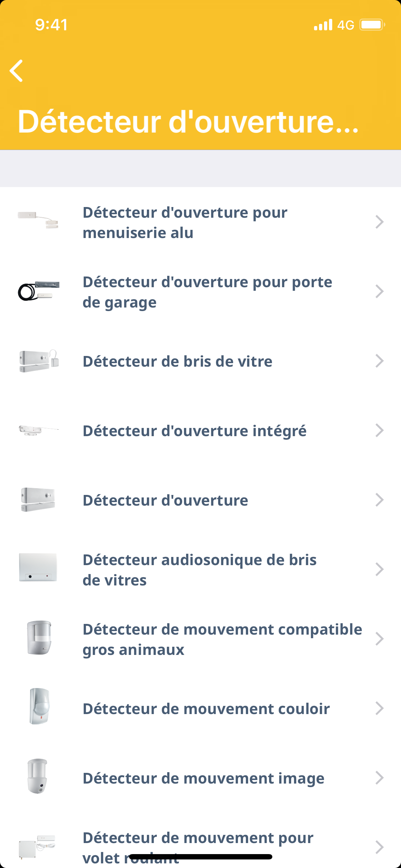Tap the Détecteur d'ouverture product icon
Viewport: 401px width, 868px height.
38,500
